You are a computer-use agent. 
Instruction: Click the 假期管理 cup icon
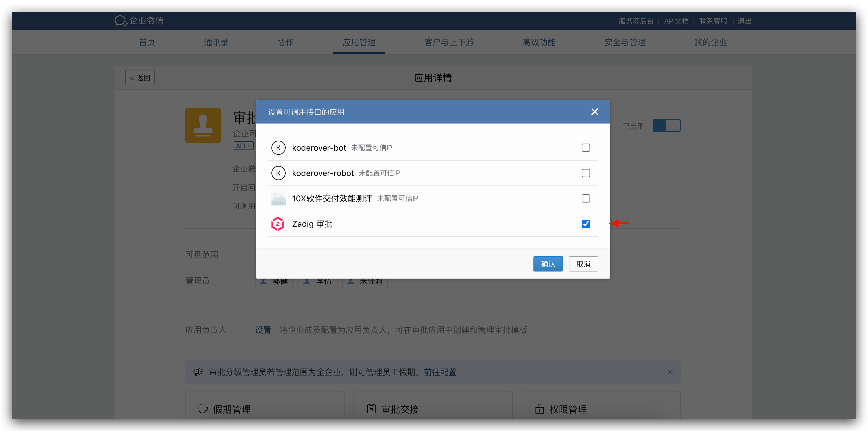coord(203,409)
